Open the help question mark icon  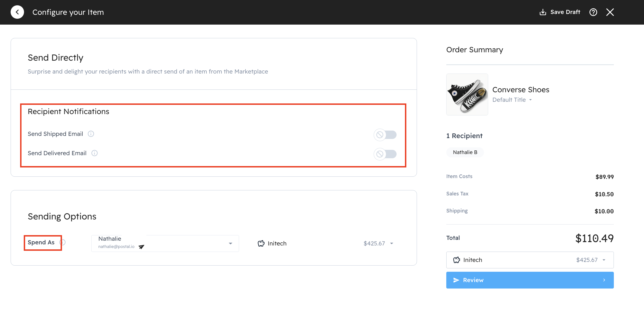[593, 12]
